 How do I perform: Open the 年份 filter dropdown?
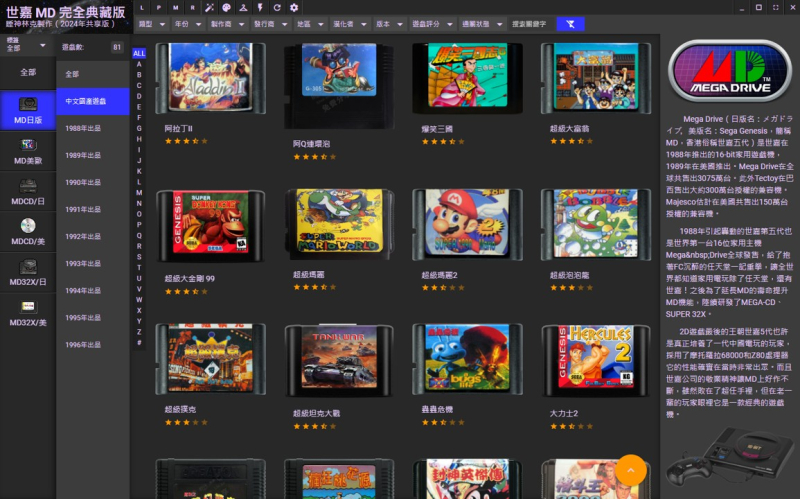188,24
